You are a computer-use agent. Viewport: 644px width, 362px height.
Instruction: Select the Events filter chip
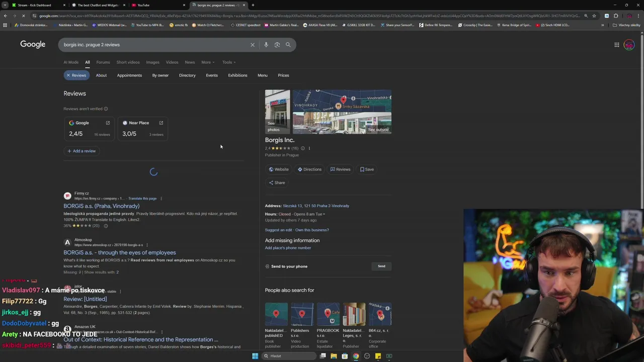[212, 75]
